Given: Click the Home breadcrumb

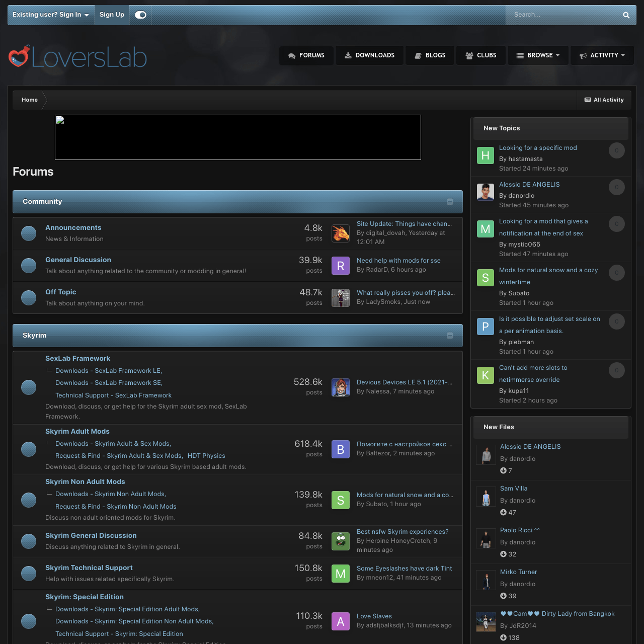Looking at the screenshot, I should tap(30, 100).
